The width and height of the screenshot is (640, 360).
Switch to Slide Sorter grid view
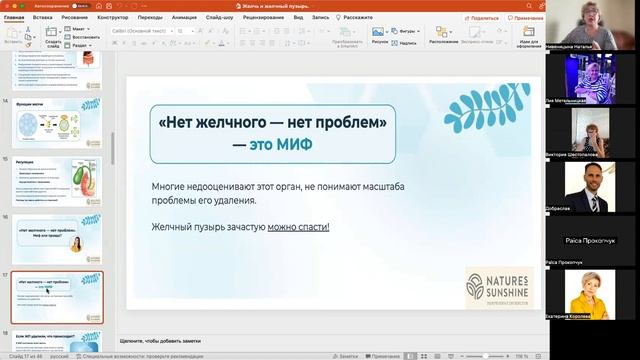(424, 356)
